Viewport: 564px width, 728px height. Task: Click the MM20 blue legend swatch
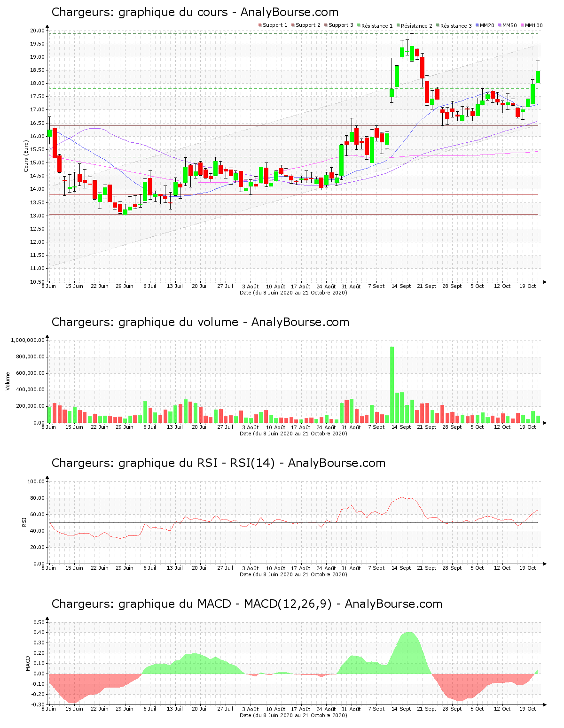[477, 25]
